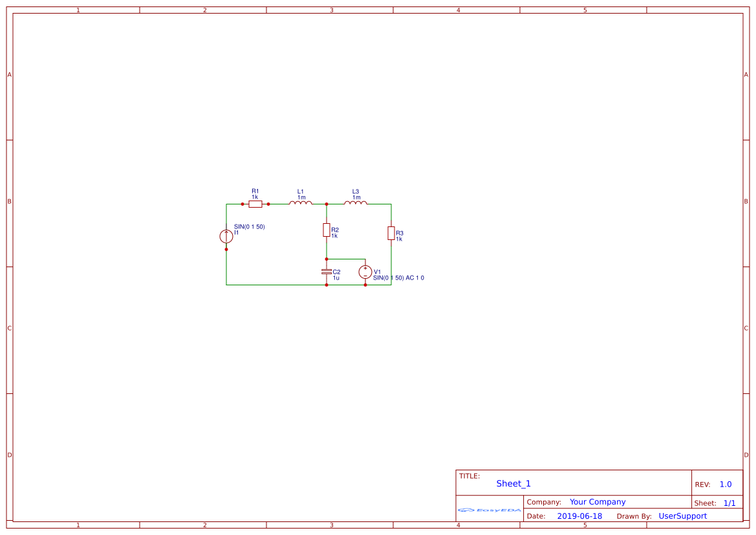Select the I1 current source symbol

[226, 236]
